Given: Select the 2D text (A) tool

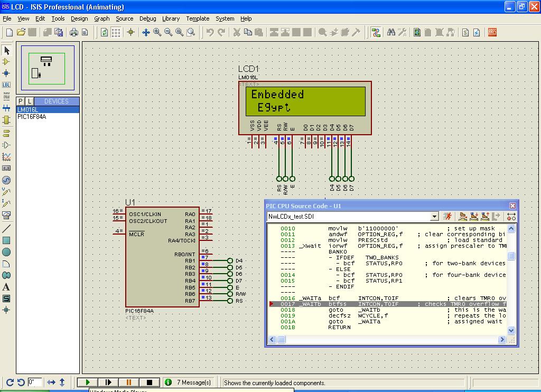Looking at the screenshot, I should [6, 287].
